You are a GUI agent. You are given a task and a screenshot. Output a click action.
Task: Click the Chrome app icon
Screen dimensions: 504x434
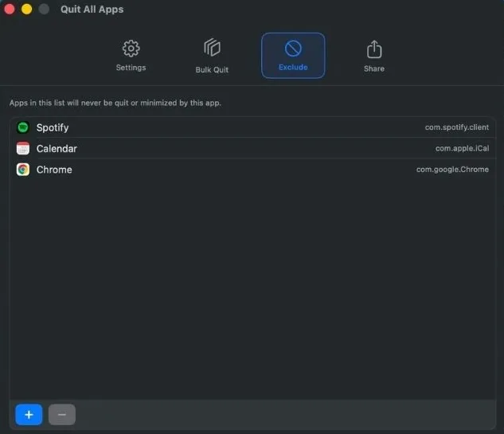point(23,170)
